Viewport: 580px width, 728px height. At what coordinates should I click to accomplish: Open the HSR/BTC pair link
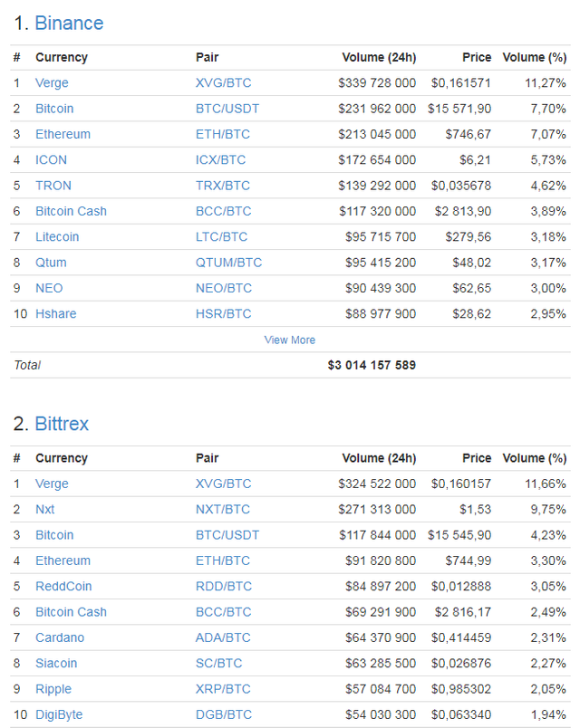223,314
